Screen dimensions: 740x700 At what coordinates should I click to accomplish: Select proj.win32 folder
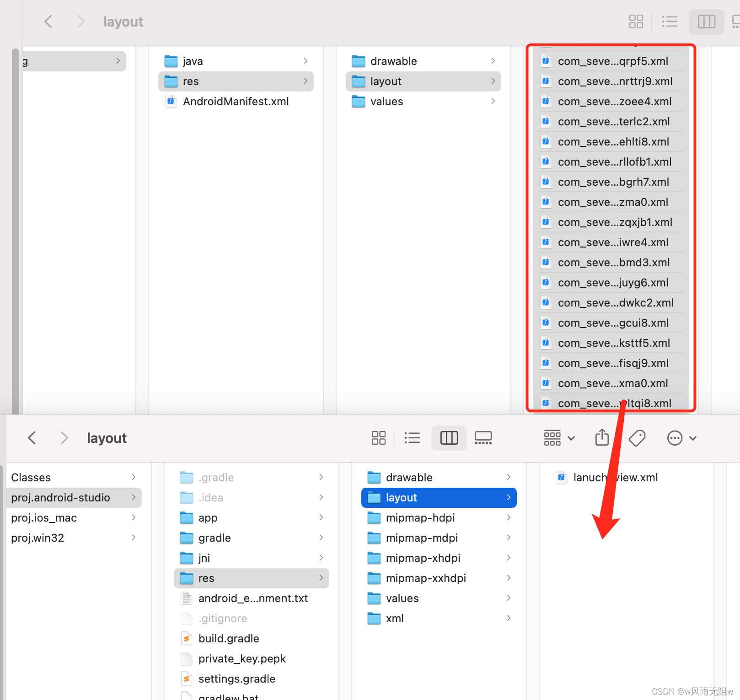point(74,538)
